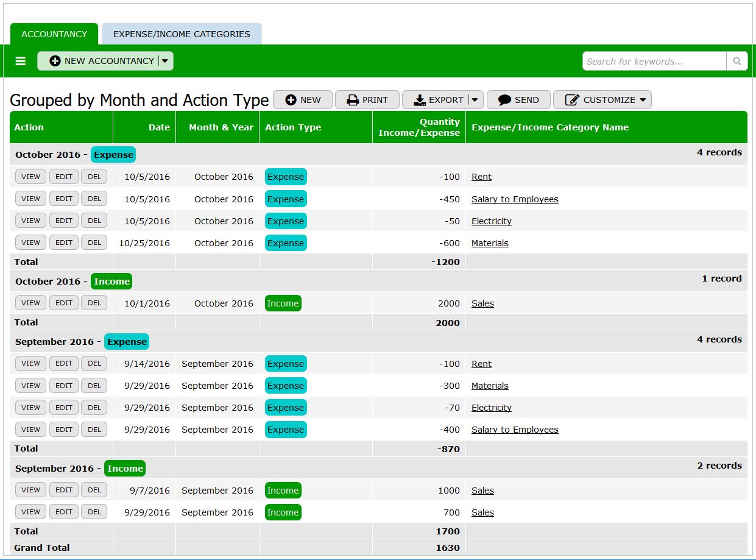The height and width of the screenshot is (560, 756).
Task: Expand the Export dropdown arrow
Action: (475, 100)
